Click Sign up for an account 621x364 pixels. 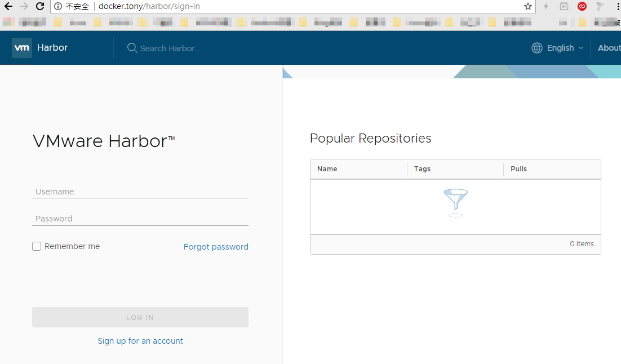coord(140,341)
